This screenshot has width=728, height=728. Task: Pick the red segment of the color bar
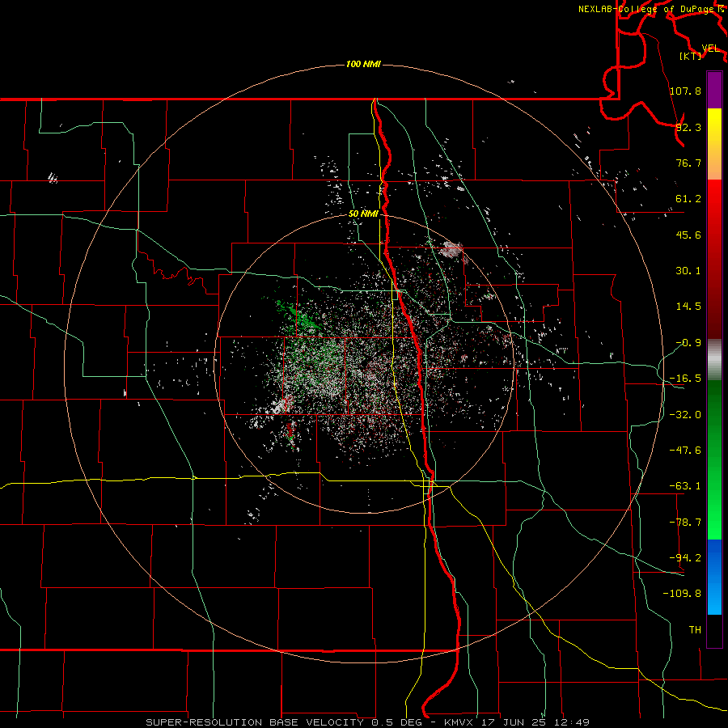[714, 259]
